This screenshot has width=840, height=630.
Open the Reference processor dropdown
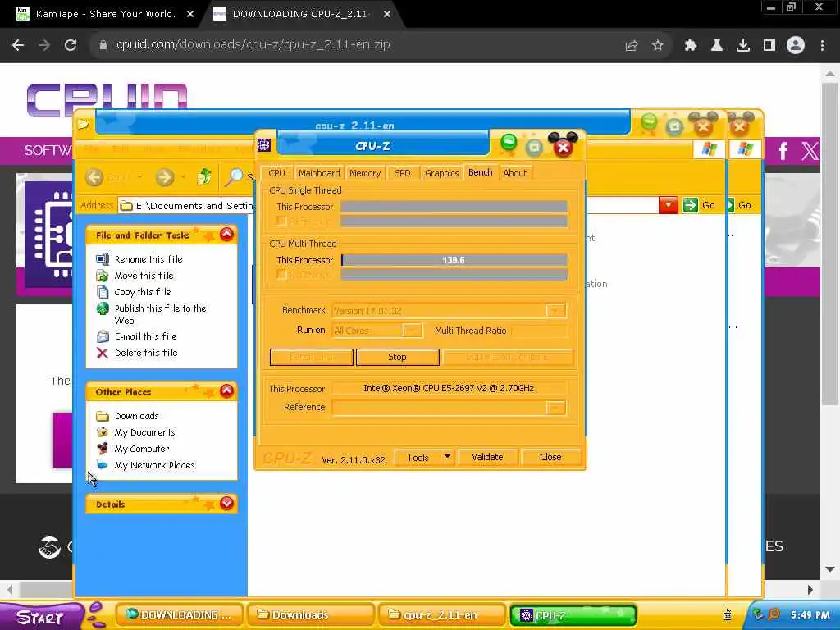click(x=555, y=408)
